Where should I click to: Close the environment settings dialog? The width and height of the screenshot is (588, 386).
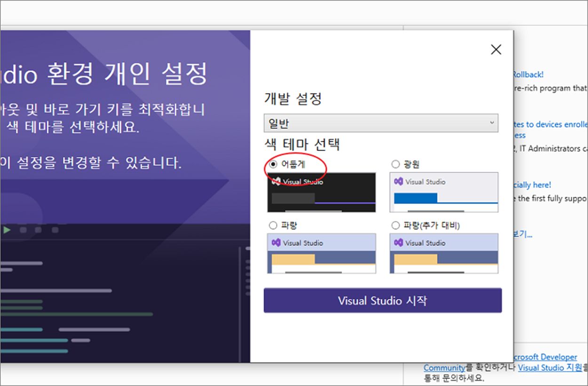tap(496, 49)
